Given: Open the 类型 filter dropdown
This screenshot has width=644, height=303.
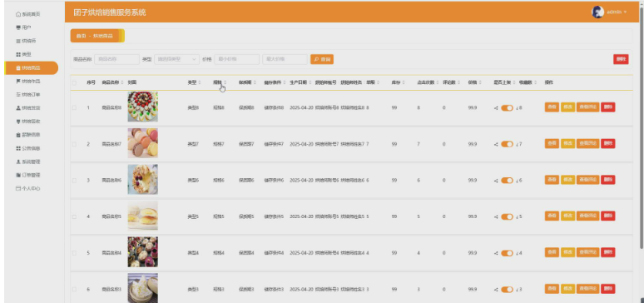Looking at the screenshot, I should pos(176,59).
